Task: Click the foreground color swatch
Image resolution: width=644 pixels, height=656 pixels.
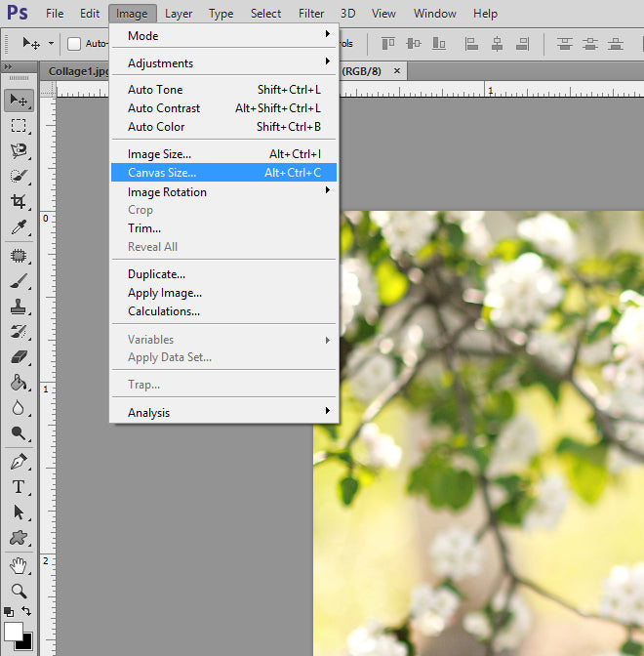Action: 14,632
